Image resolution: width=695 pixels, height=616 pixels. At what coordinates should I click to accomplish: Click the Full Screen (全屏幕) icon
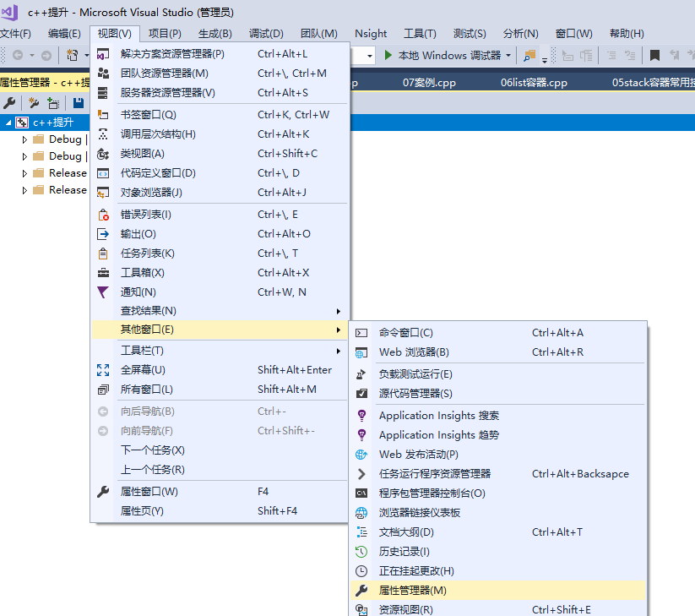click(x=103, y=370)
